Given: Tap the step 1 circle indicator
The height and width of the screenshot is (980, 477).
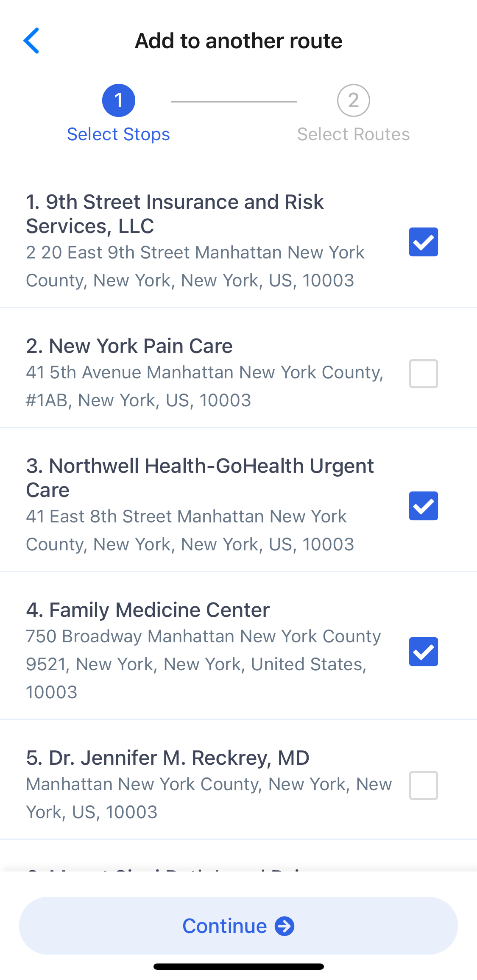Looking at the screenshot, I should click(119, 100).
